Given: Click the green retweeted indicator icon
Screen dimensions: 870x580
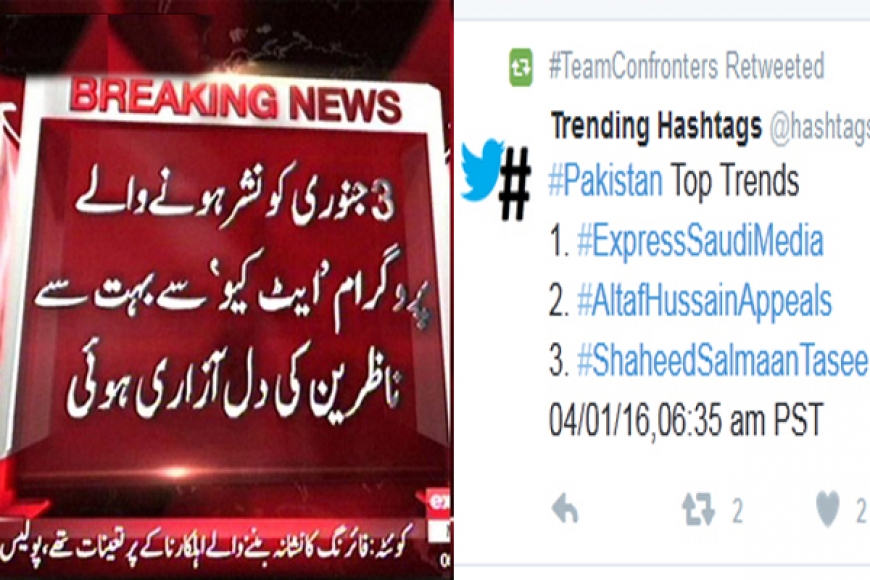Looking at the screenshot, I should click(x=521, y=67).
